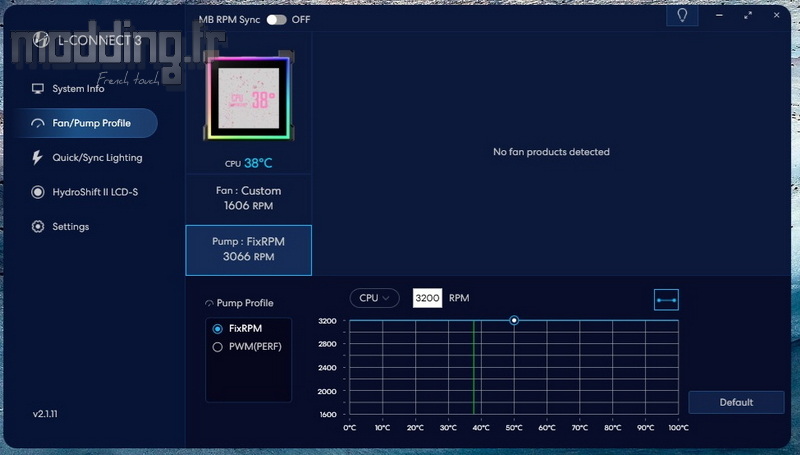Click the flat-line curve mode icon
Viewport: 800px width, 455px height.
(666, 299)
